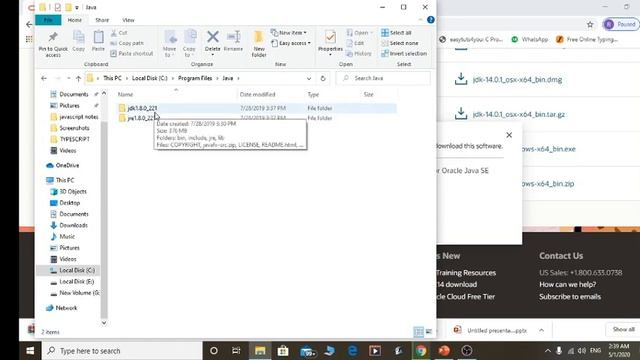
Task: Click Edit in the ribbon
Action: click(x=355, y=43)
